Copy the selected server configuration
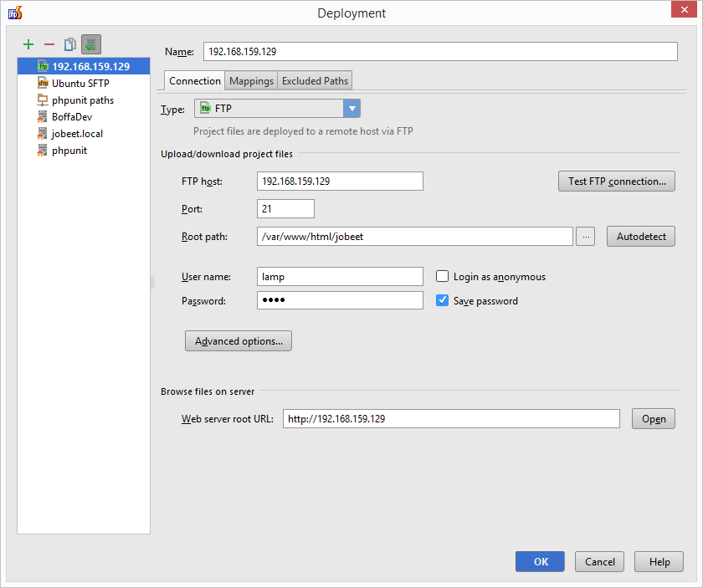Image resolution: width=703 pixels, height=588 pixels. pos(70,44)
